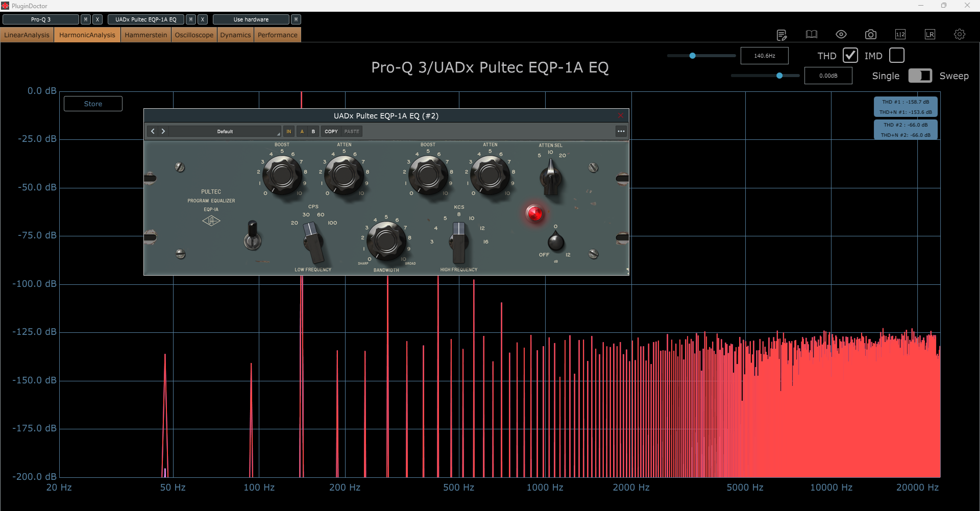980x511 pixels.
Task: Go to previous preset arrow
Action: pos(153,131)
